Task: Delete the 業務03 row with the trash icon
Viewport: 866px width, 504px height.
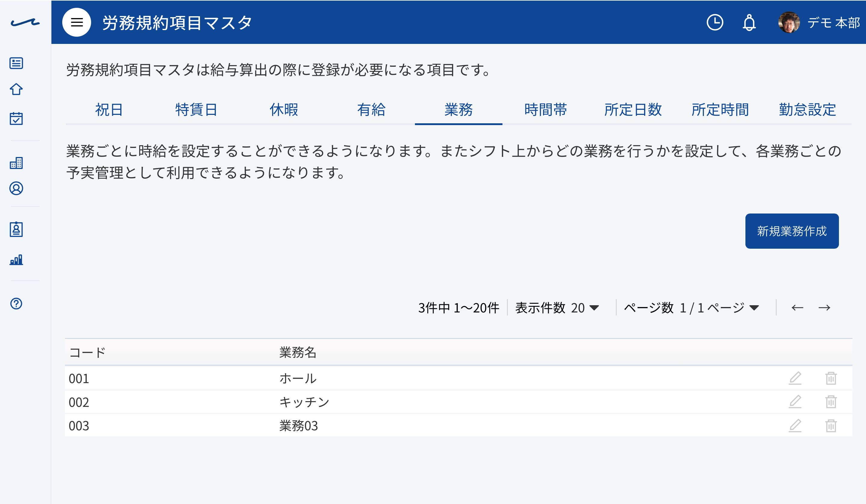Action: click(x=831, y=426)
